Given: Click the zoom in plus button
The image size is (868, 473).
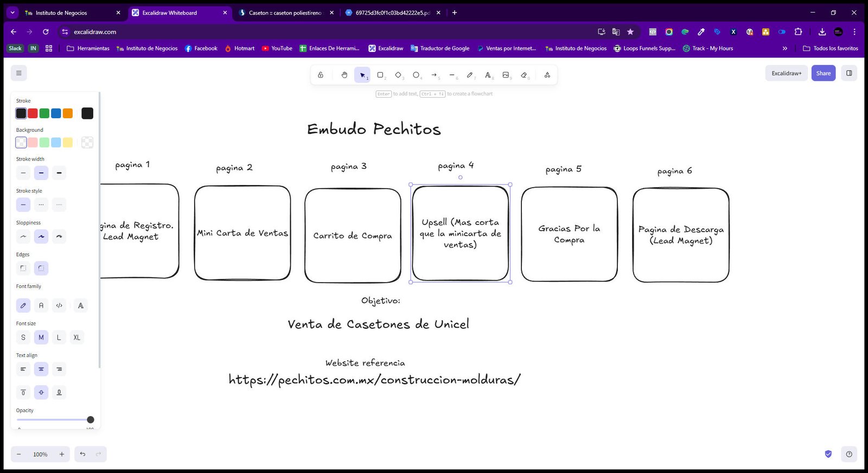Looking at the screenshot, I should [62, 454].
